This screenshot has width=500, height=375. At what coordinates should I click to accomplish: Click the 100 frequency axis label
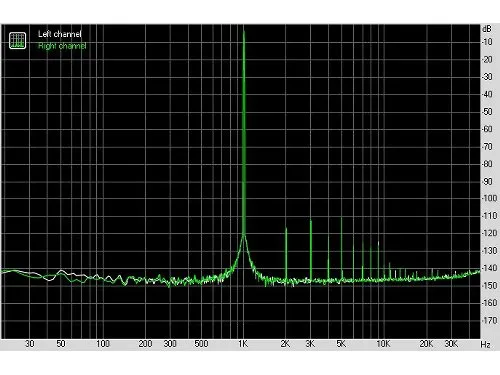(x=103, y=344)
